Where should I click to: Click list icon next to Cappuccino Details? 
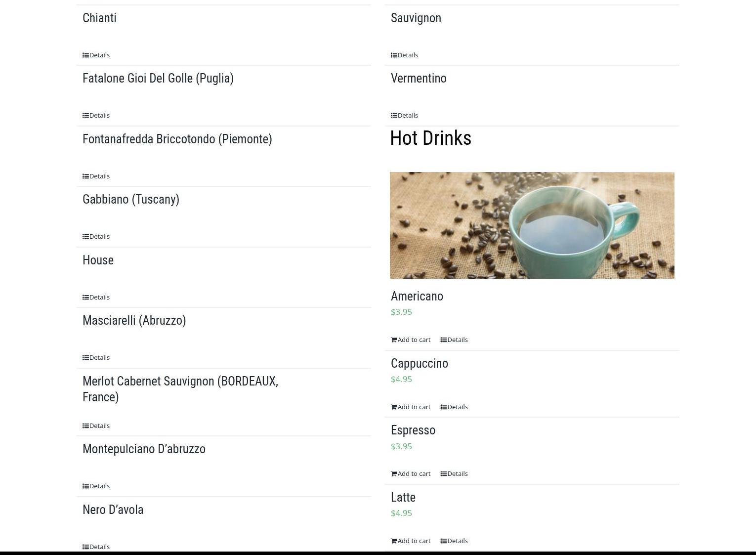(444, 407)
